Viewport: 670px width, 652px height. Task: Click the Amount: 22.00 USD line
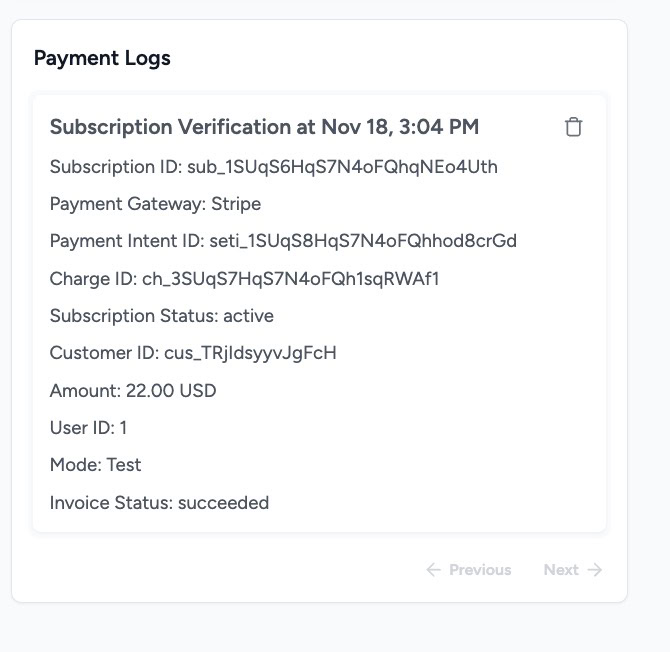133,390
